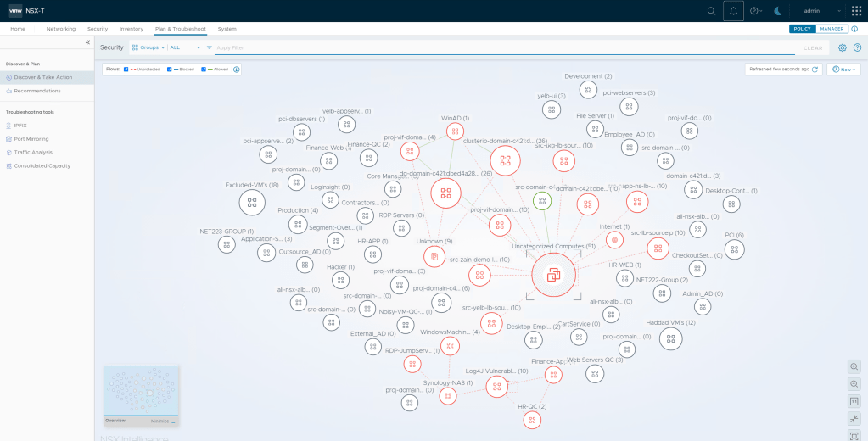868x441 pixels.
Task: Click the refresh icon beside Refreshed text
Action: pyautogui.click(x=815, y=70)
